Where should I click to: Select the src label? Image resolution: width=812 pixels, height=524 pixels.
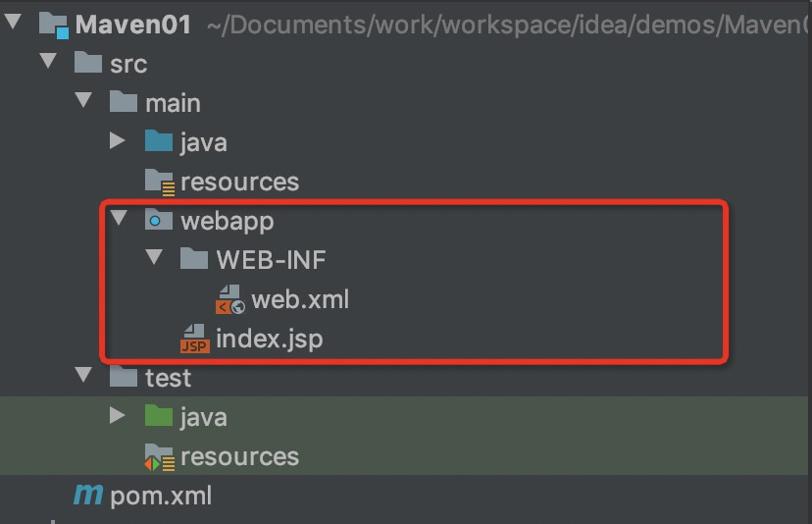click(128, 65)
